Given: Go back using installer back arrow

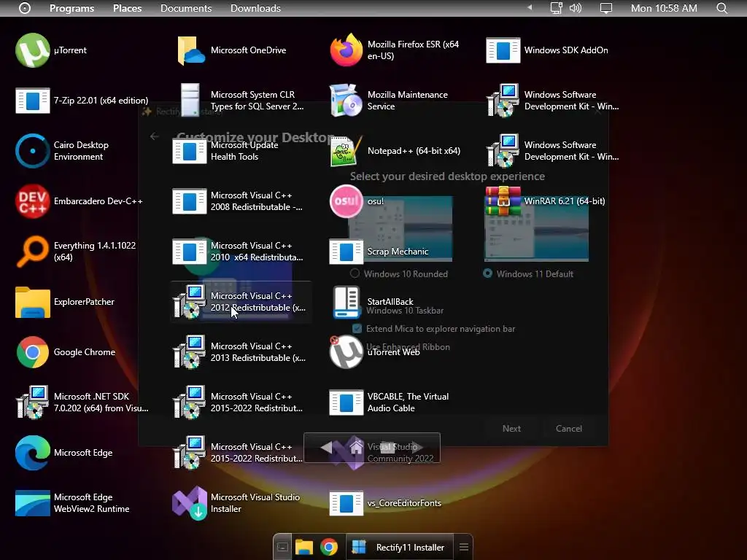Looking at the screenshot, I should coord(154,136).
